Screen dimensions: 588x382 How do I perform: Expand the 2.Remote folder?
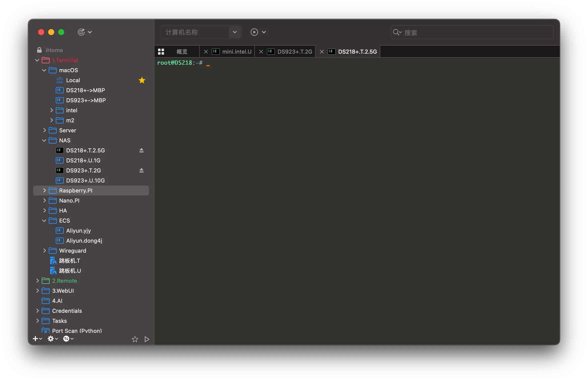click(x=37, y=281)
